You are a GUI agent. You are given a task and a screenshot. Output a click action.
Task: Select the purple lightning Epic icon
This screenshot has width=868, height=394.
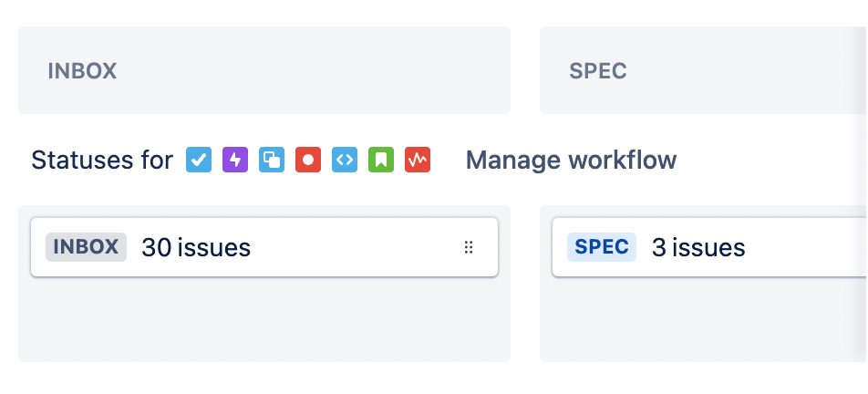point(235,160)
